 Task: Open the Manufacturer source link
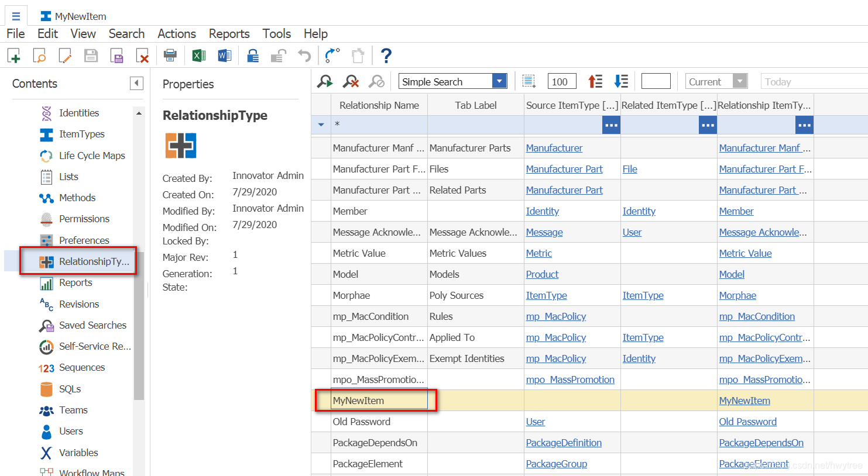[x=554, y=148]
